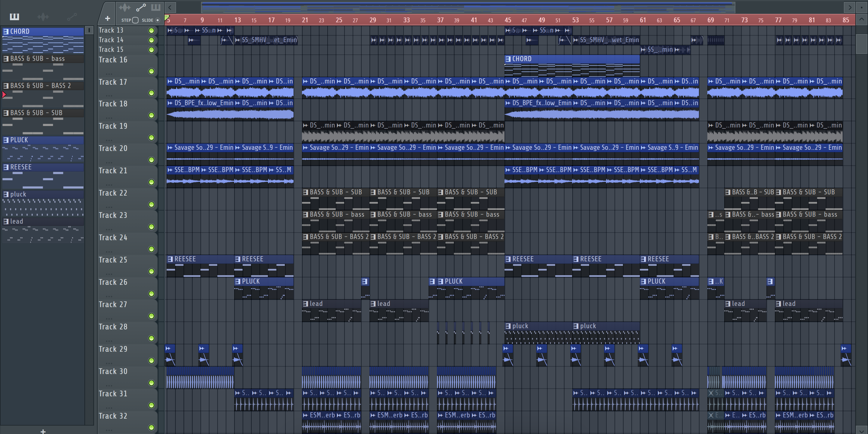The height and width of the screenshot is (434, 868).
Task: Open clip menu of SS_SMHV wet_Emin clip at bar 53
Action: coord(576,40)
